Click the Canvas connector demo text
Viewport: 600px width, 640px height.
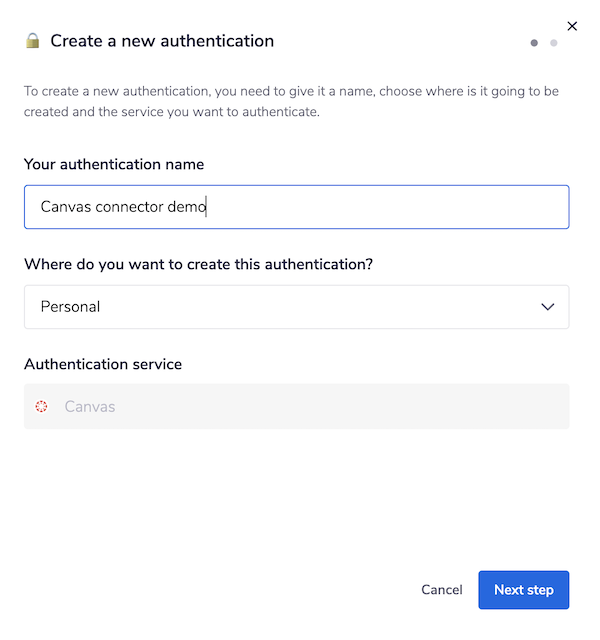pyautogui.click(x=122, y=207)
